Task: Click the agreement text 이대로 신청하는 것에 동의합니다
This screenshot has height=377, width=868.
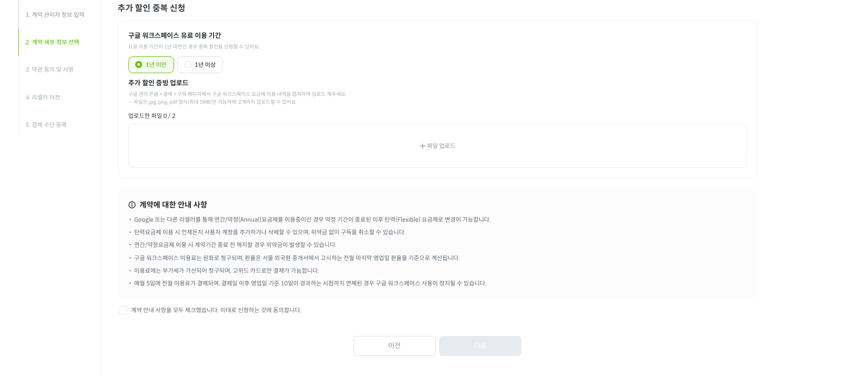Action: 260,310
